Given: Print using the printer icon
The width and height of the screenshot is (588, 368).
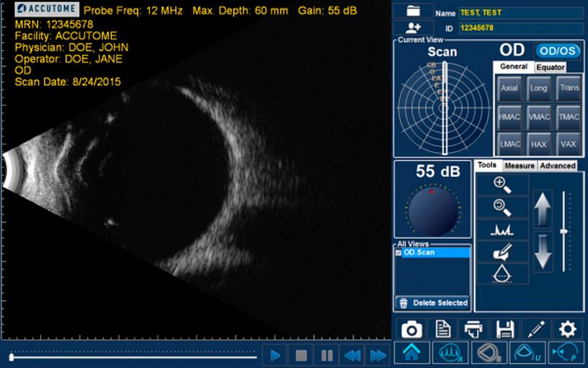Looking at the screenshot, I should pos(473,329).
